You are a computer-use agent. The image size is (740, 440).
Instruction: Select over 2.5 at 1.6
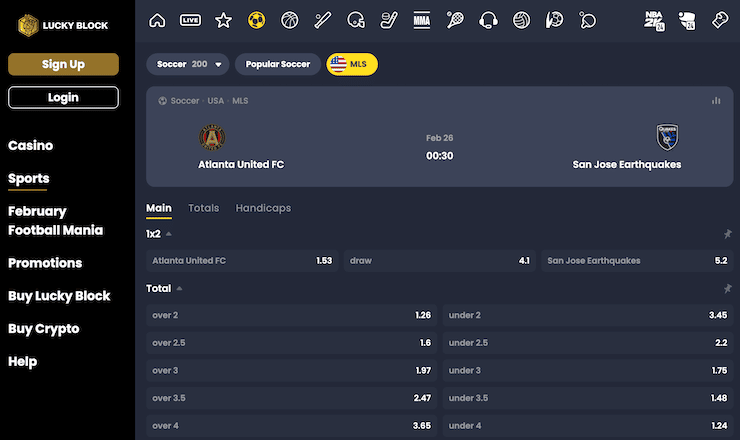pyautogui.click(x=292, y=343)
